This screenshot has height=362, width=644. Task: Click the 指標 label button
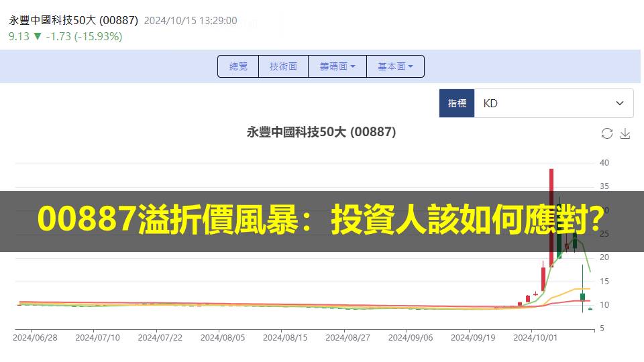(457, 103)
